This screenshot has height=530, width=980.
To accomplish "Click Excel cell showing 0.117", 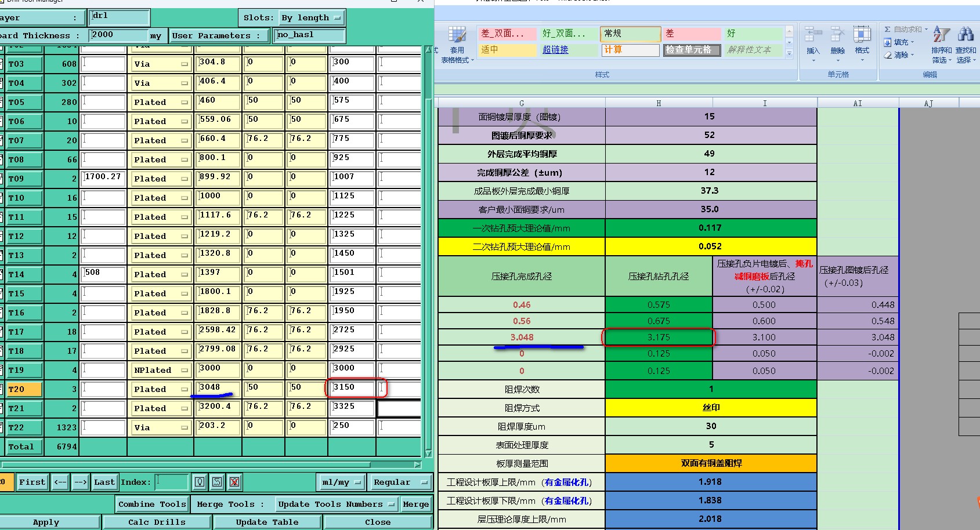I will [x=711, y=228].
